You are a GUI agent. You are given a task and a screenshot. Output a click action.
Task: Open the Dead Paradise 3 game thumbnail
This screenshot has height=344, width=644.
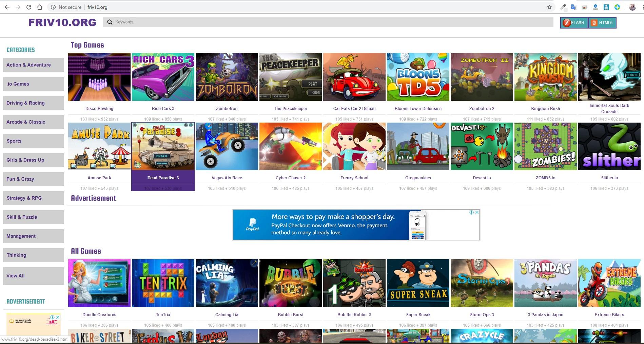point(163,146)
